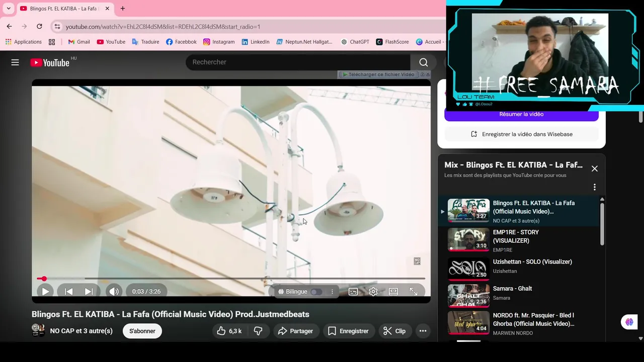Open LinkedIn bookmark
The height and width of the screenshot is (362, 644).
(256, 42)
